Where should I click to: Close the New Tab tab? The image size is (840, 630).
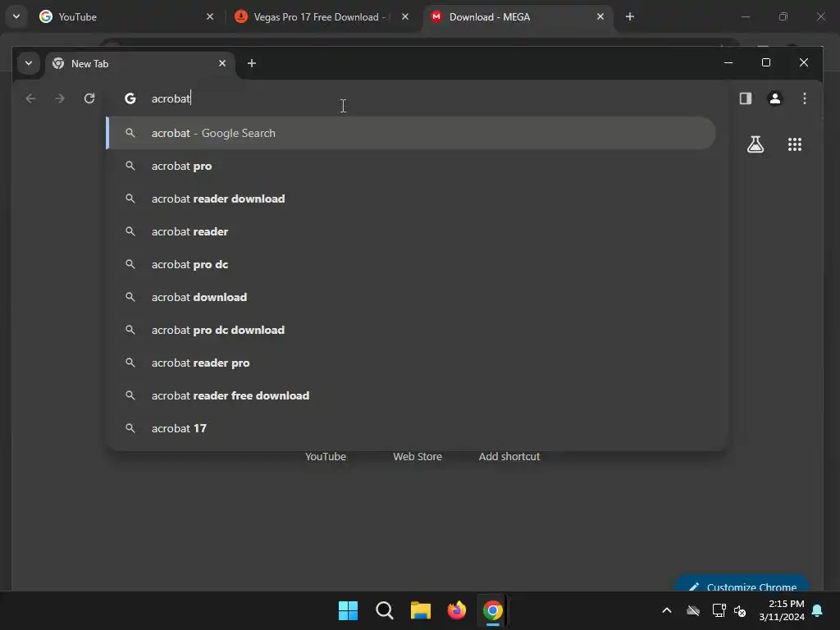pyautogui.click(x=221, y=63)
